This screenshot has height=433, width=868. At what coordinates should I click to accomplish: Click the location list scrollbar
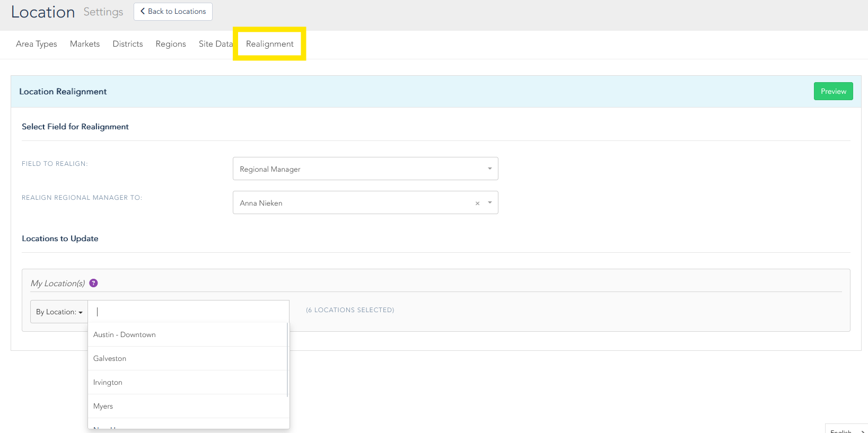pos(287,360)
